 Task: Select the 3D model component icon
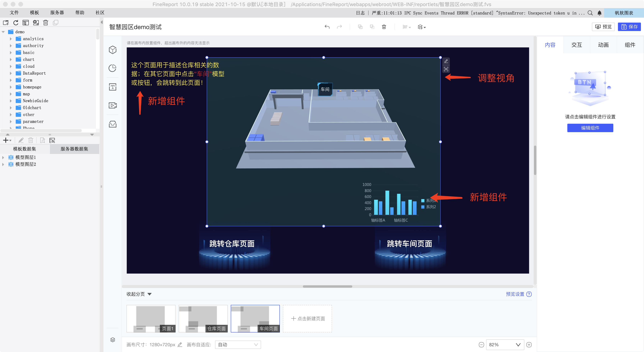pos(113,50)
